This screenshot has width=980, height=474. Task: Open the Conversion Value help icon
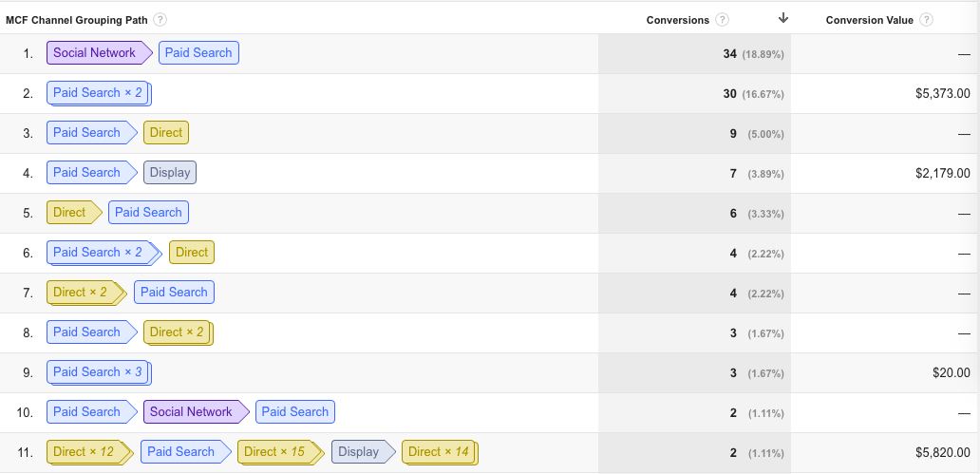pos(926,20)
